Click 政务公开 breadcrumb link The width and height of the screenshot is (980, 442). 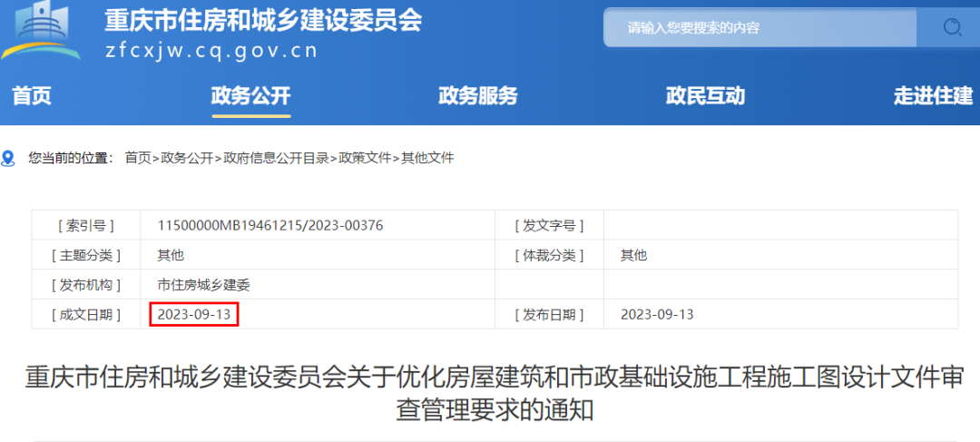coord(187,158)
